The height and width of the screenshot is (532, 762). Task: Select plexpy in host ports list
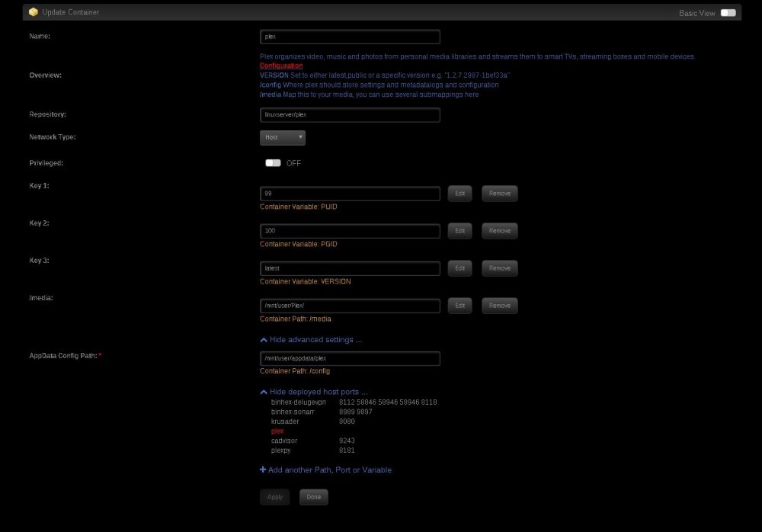click(281, 450)
